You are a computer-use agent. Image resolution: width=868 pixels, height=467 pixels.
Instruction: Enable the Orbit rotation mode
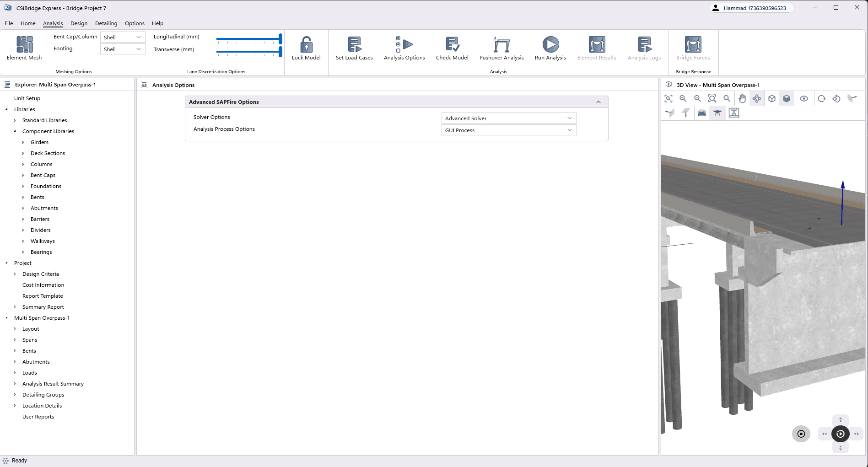pyautogui.click(x=757, y=98)
